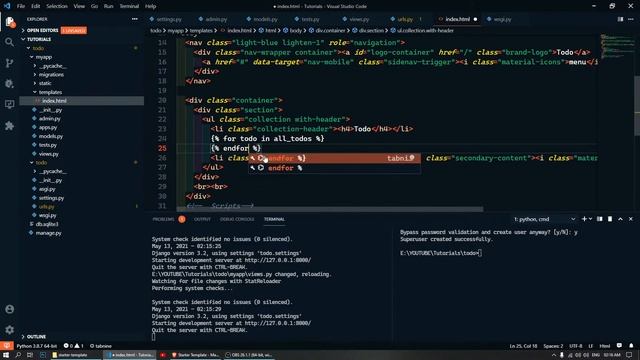Switch to the urls.py editor tab
The width and height of the screenshot is (640, 360).
[x=405, y=19]
